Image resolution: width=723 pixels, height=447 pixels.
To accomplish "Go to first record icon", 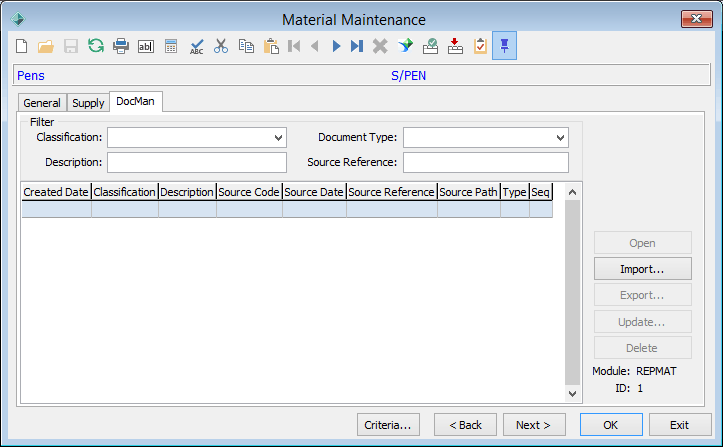I will coord(294,46).
